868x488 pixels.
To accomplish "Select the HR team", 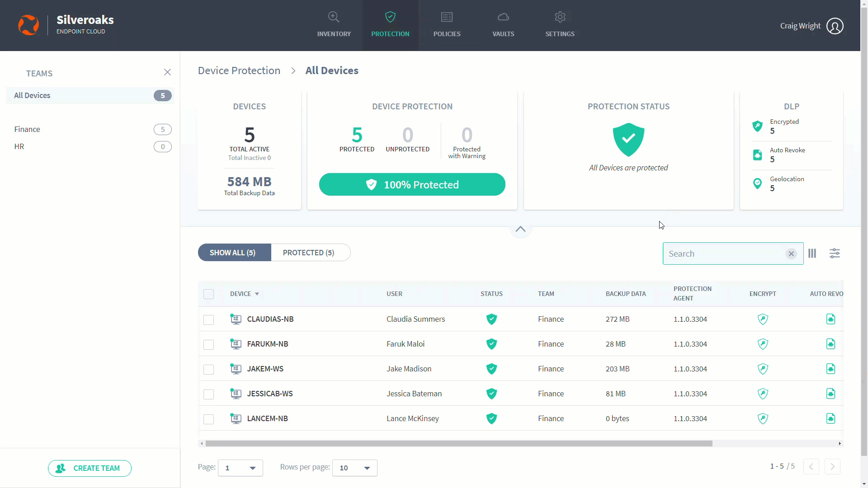I will click(90, 146).
